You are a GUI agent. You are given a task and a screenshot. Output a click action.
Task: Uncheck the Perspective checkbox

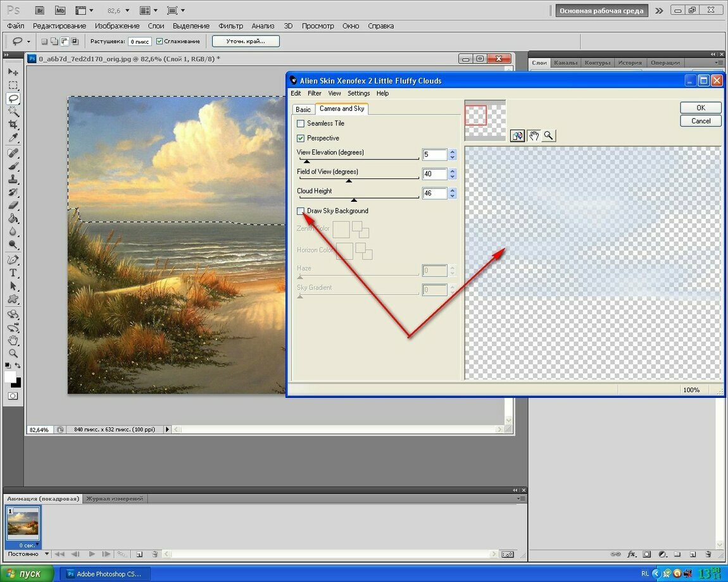(x=301, y=139)
